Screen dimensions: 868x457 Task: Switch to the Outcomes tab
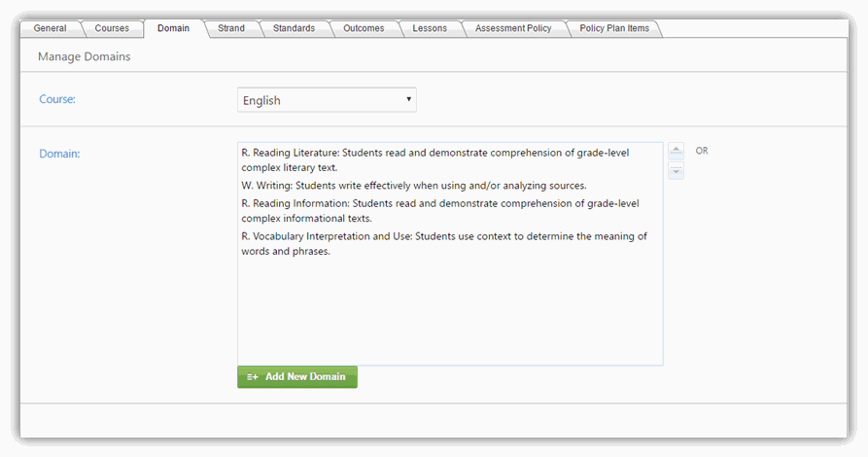tap(364, 28)
